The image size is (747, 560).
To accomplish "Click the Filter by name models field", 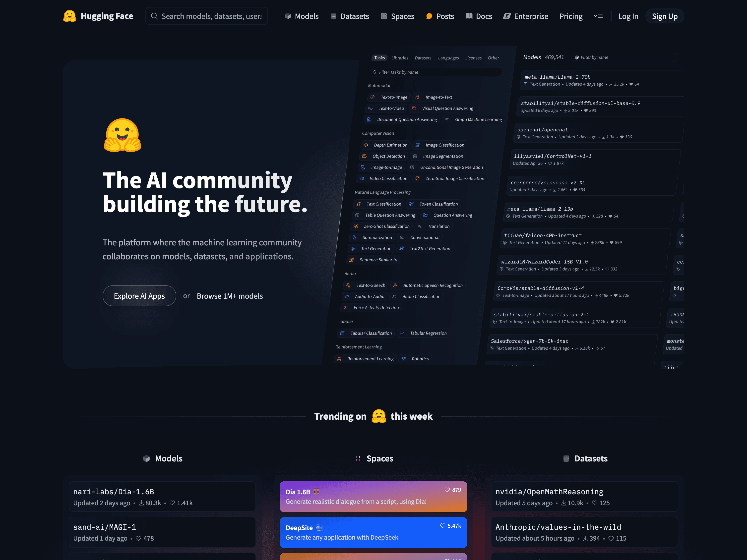I will pos(624,57).
